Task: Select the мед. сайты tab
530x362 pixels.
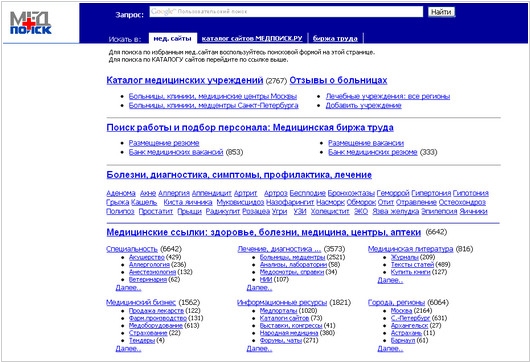Action: (x=172, y=39)
